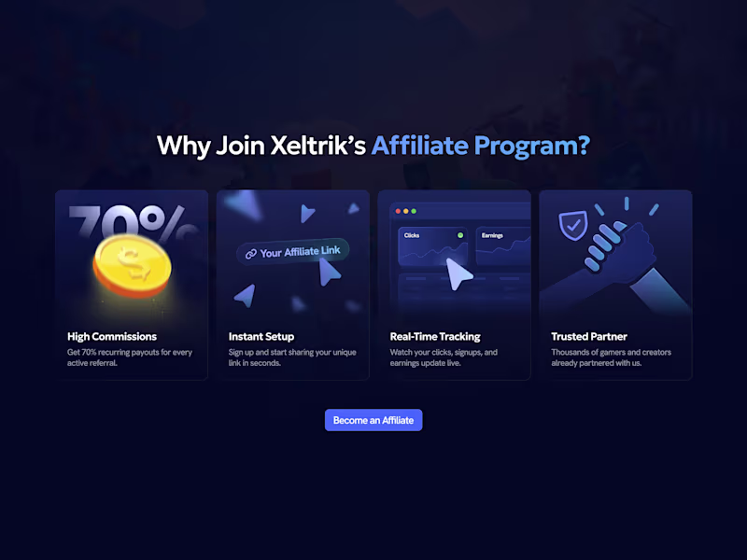Click the shield checkmark icon
The height and width of the screenshot is (560, 747).
(573, 226)
